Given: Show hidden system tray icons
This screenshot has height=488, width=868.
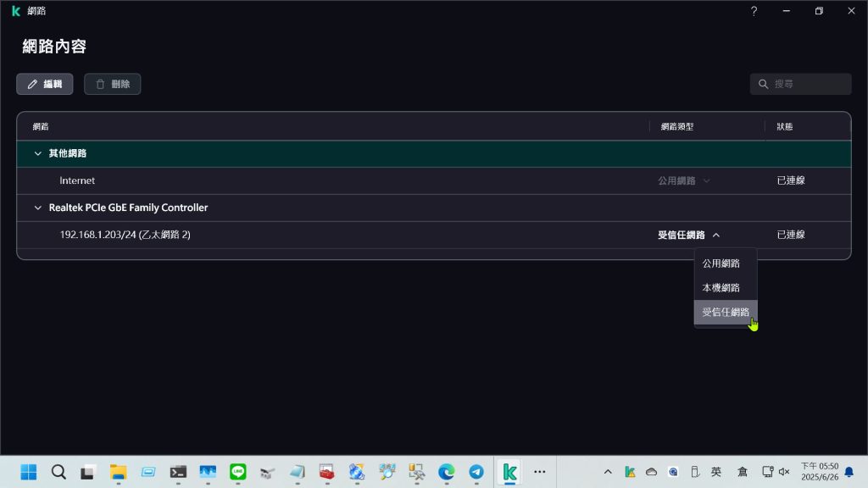Looking at the screenshot, I should pyautogui.click(x=608, y=472).
